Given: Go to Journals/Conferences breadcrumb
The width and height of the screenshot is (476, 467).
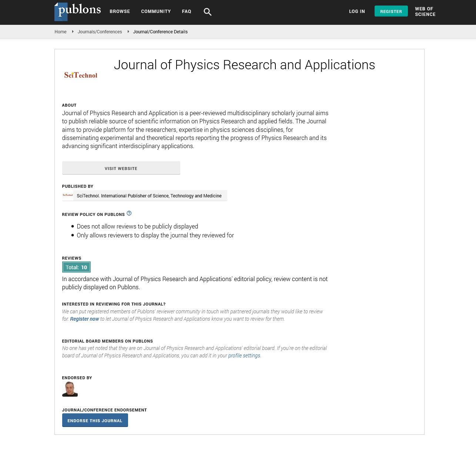Looking at the screenshot, I should pyautogui.click(x=100, y=32).
